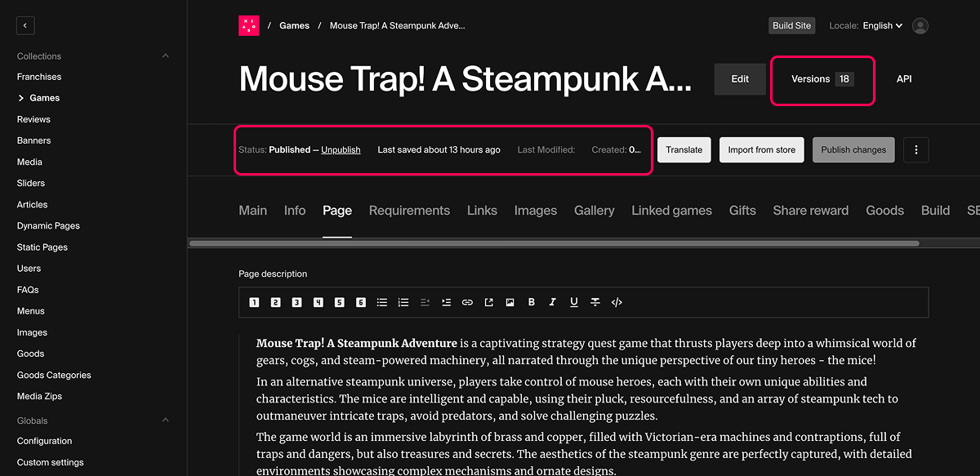This screenshot has height=476, width=980.
Task: Collapse the sidebar with back arrow
Action: [x=25, y=26]
